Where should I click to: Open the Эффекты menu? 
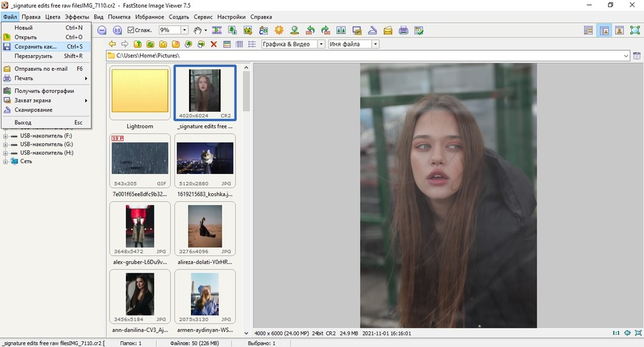(x=77, y=17)
